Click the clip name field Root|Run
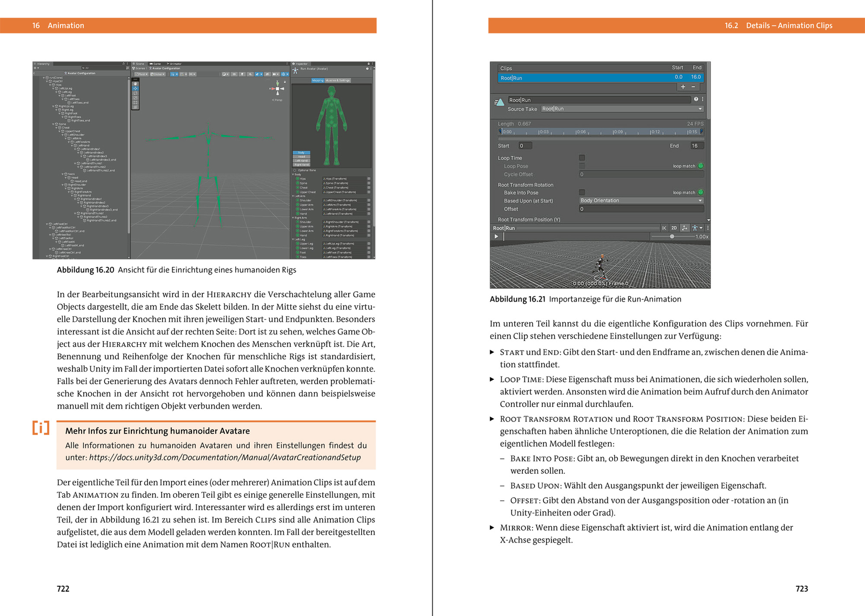The width and height of the screenshot is (865, 616). [599, 99]
